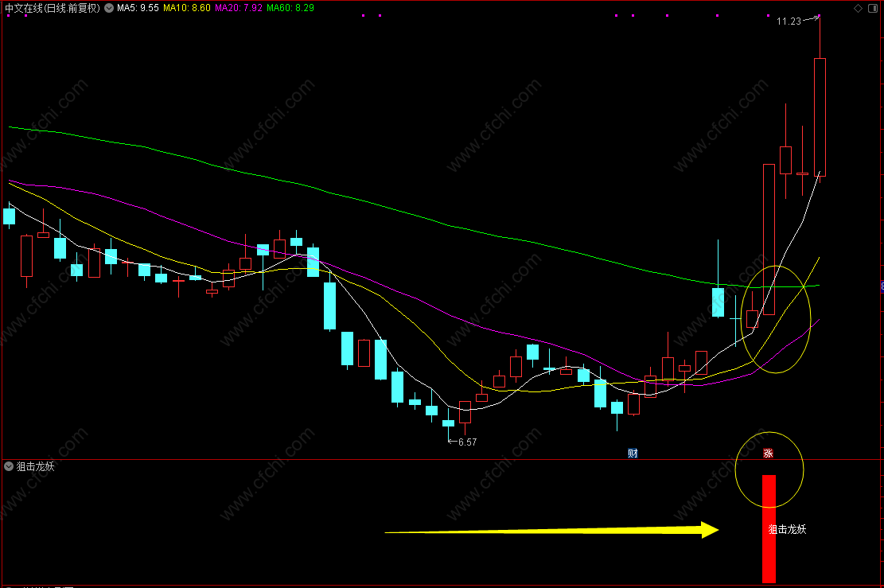Click the 6.57 low price label
The width and height of the screenshot is (884, 588).
467,442
